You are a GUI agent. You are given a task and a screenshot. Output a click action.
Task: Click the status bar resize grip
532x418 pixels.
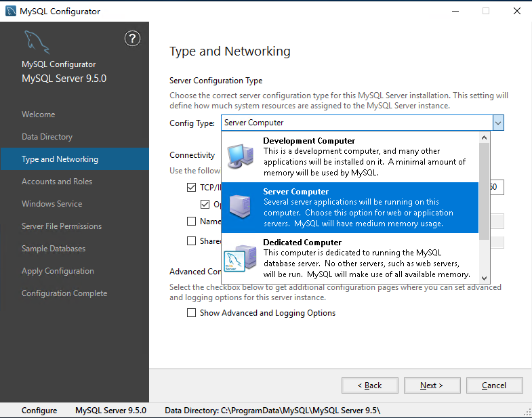tap(527, 413)
